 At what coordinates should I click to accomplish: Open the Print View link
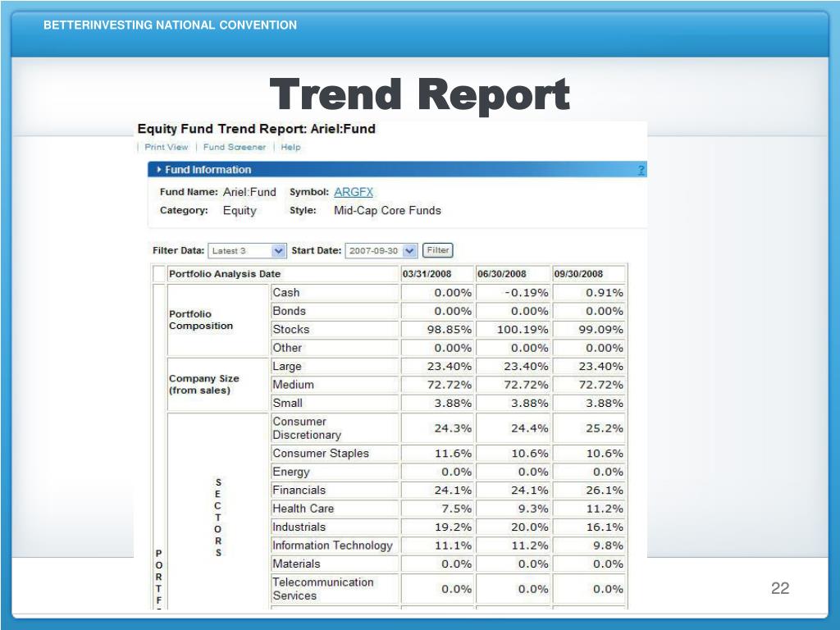(166, 147)
